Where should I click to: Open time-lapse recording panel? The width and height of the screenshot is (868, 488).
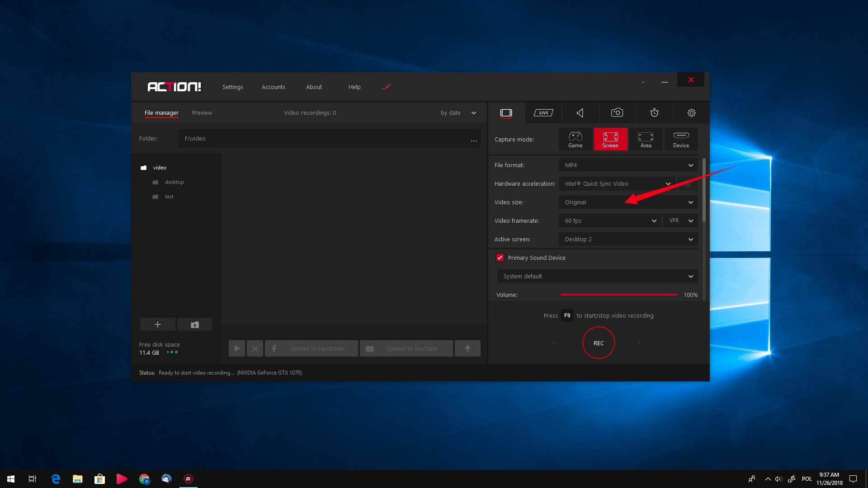[x=654, y=113]
